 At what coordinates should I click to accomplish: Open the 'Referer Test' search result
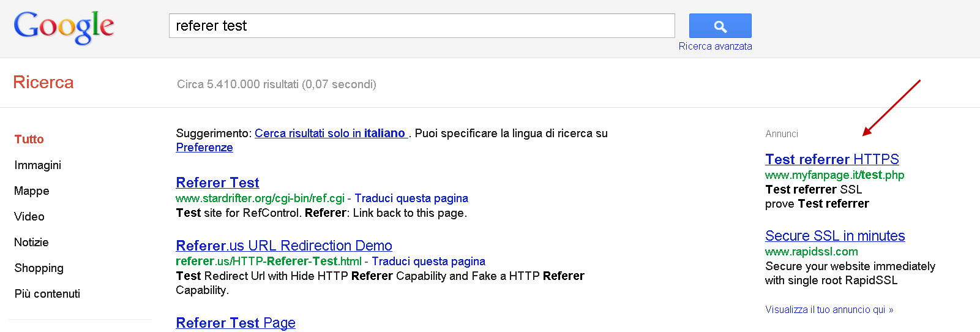click(217, 183)
